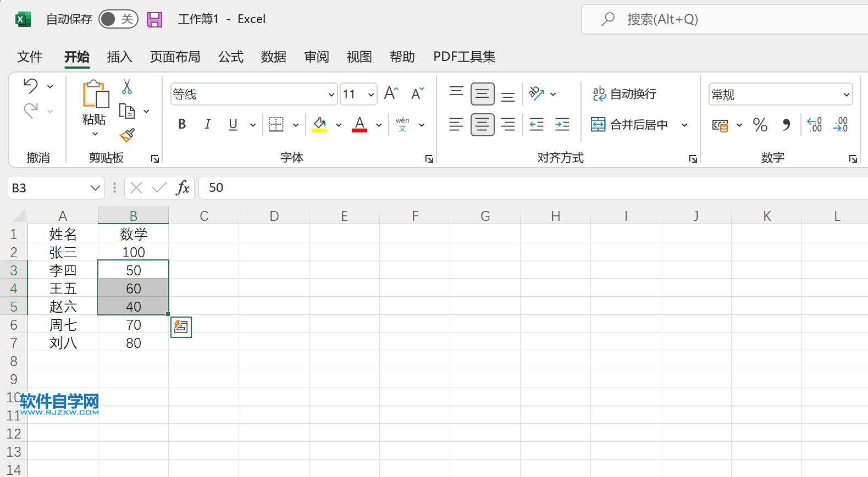Viewport: 868px width, 477px height.
Task: Open the 文件 menu tab
Action: click(x=30, y=57)
